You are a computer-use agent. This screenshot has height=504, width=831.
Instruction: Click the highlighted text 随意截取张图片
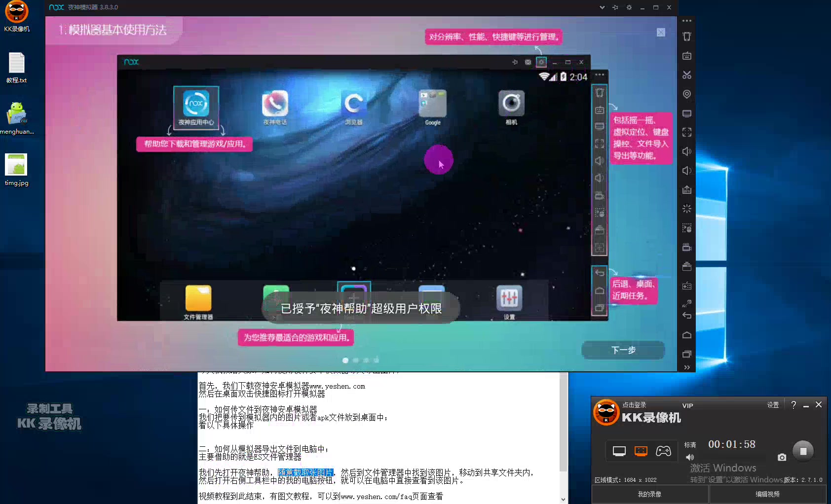coord(305,472)
